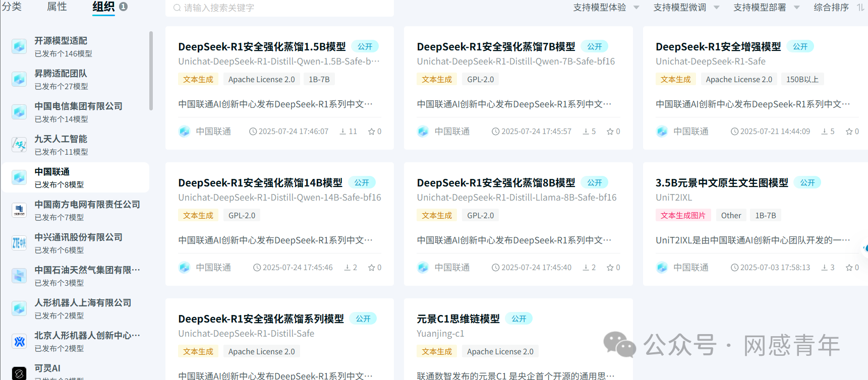This screenshot has width=868, height=380.
Task: Select the 中国电信集团有限公司 logo icon
Action: (x=19, y=112)
